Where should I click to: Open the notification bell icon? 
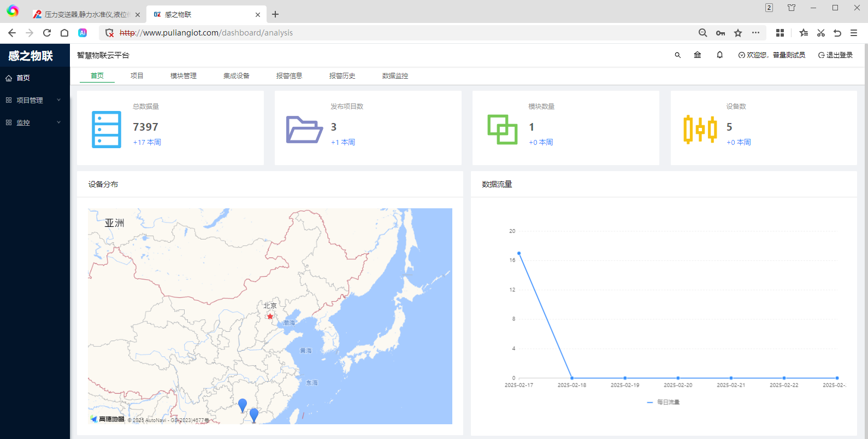point(720,55)
